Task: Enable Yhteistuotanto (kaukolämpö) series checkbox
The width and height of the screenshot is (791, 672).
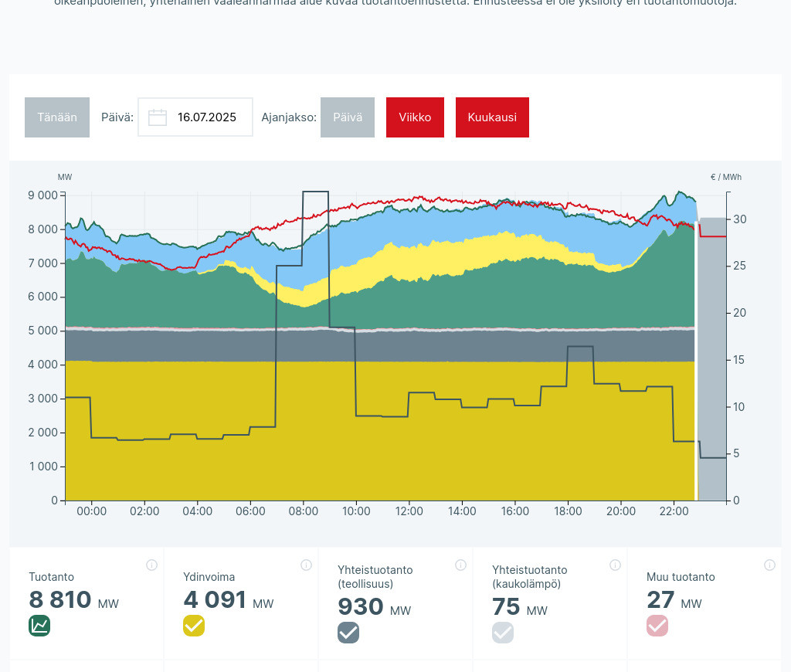Action: [503, 633]
